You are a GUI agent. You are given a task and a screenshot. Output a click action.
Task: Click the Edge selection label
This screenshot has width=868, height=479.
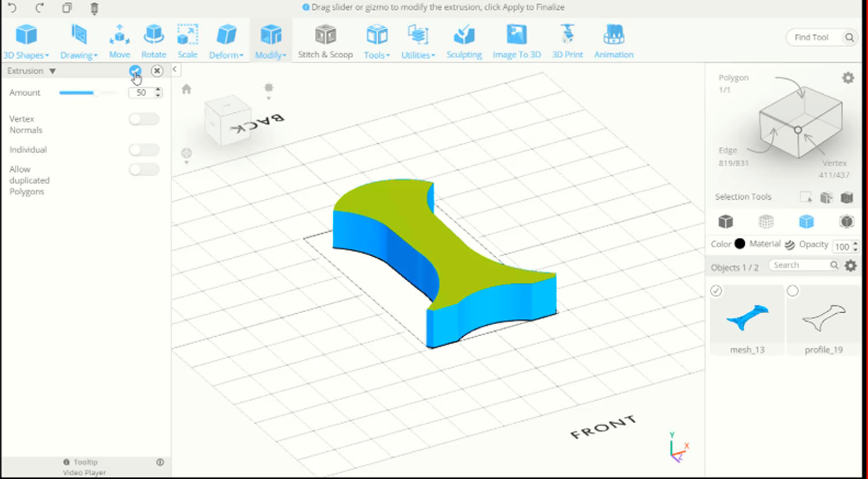point(728,150)
